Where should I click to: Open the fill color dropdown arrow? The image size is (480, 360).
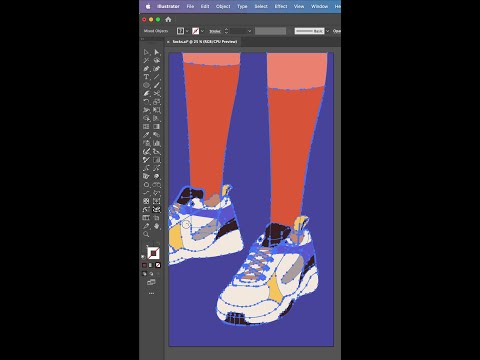coord(187,31)
